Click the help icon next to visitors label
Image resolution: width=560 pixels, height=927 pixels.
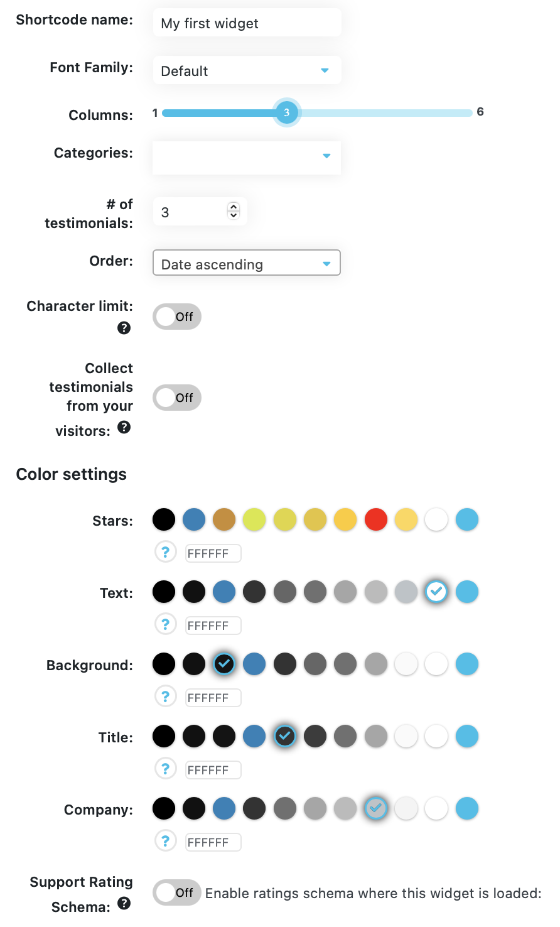pos(124,427)
